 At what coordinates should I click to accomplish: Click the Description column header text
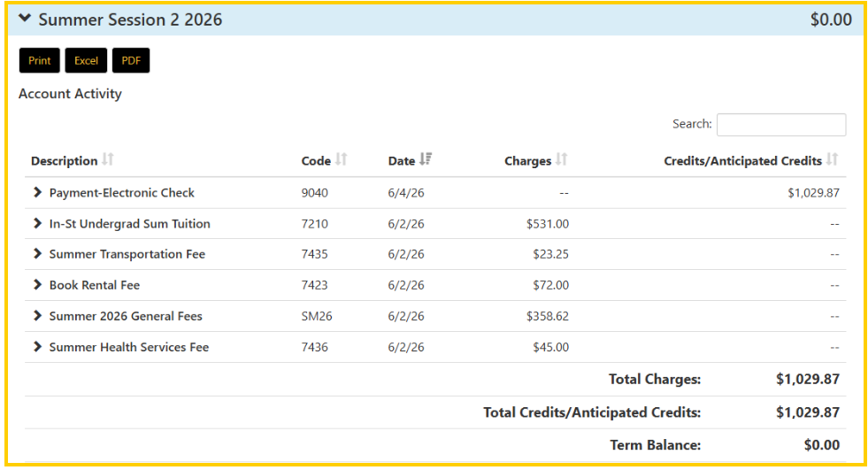[65, 161]
